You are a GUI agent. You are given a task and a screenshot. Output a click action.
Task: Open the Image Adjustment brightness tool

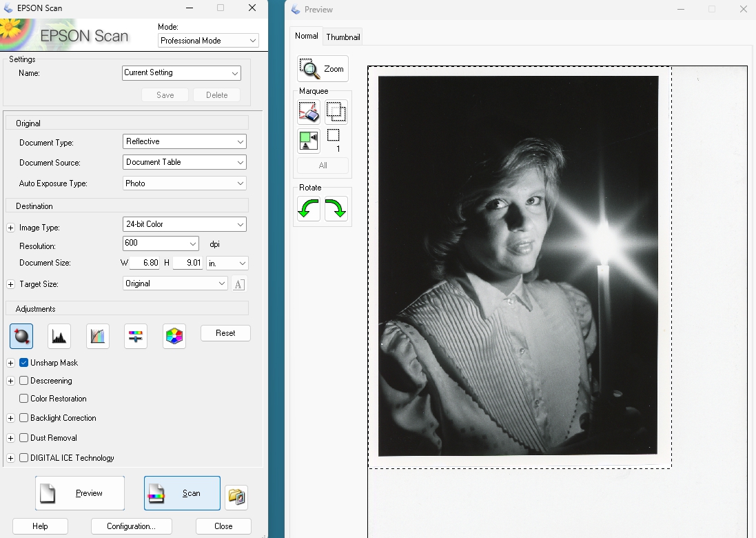pyautogui.click(x=135, y=336)
